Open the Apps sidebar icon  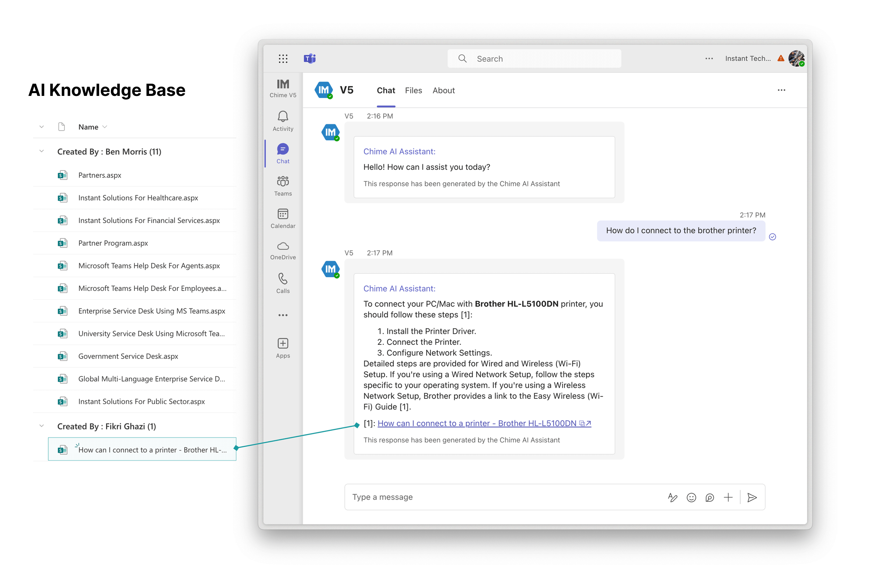283,344
